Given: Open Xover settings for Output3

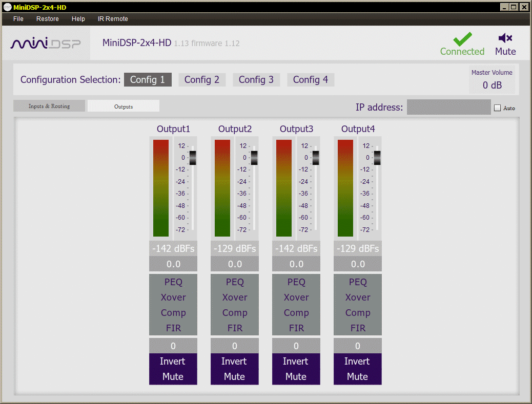Looking at the screenshot, I should 296,297.
